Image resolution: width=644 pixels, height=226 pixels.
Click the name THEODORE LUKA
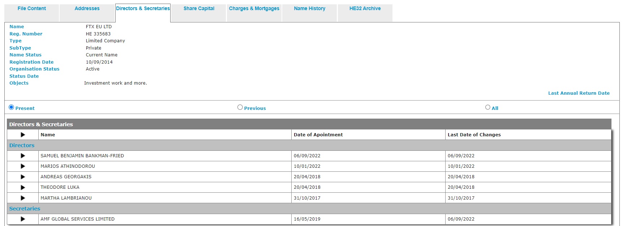click(60, 187)
